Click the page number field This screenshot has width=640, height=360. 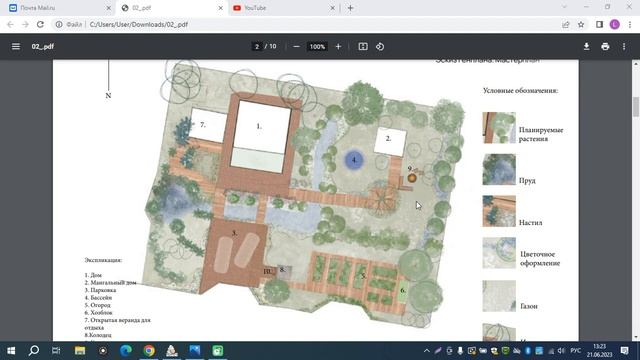pos(257,47)
